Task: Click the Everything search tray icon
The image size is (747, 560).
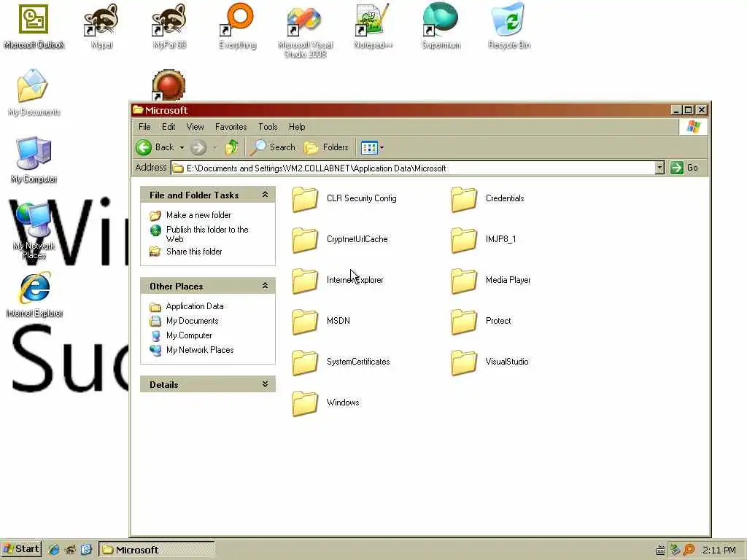Action: click(689, 550)
